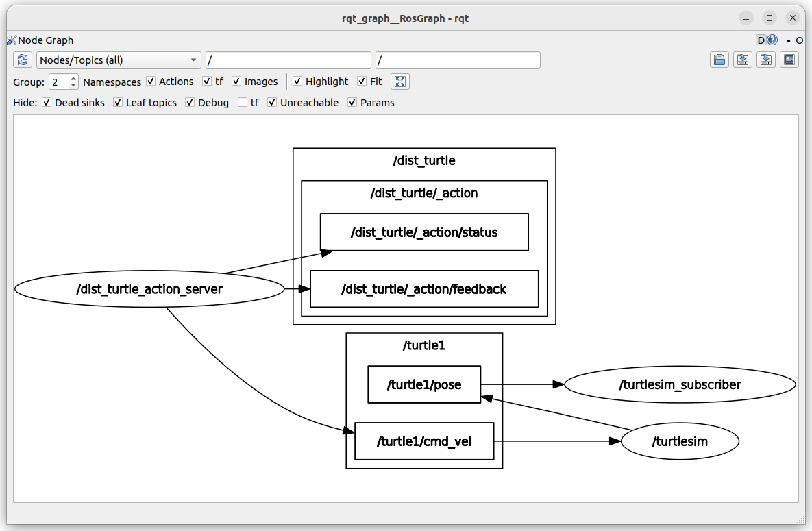Fit the graph in view icon button

click(x=399, y=82)
